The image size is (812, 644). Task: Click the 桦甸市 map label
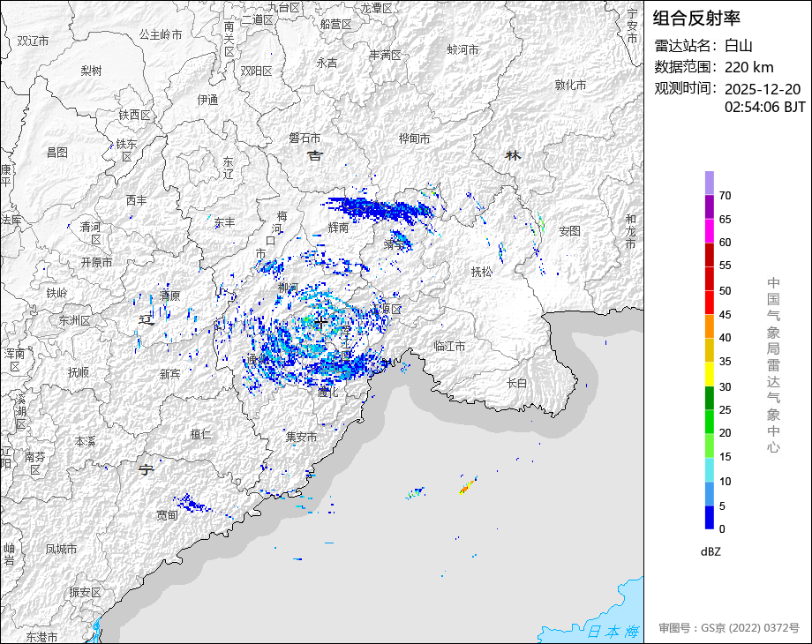(414, 139)
